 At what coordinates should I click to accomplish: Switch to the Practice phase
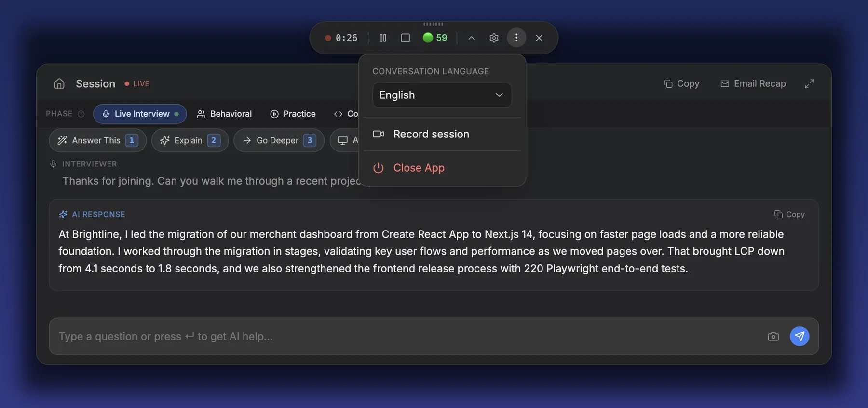click(x=293, y=114)
